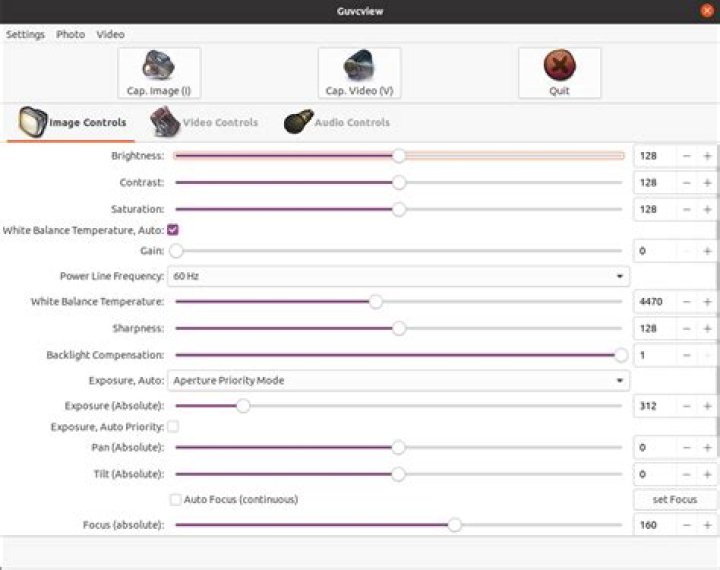Click the White Balance Temperature slider handle

point(376,302)
